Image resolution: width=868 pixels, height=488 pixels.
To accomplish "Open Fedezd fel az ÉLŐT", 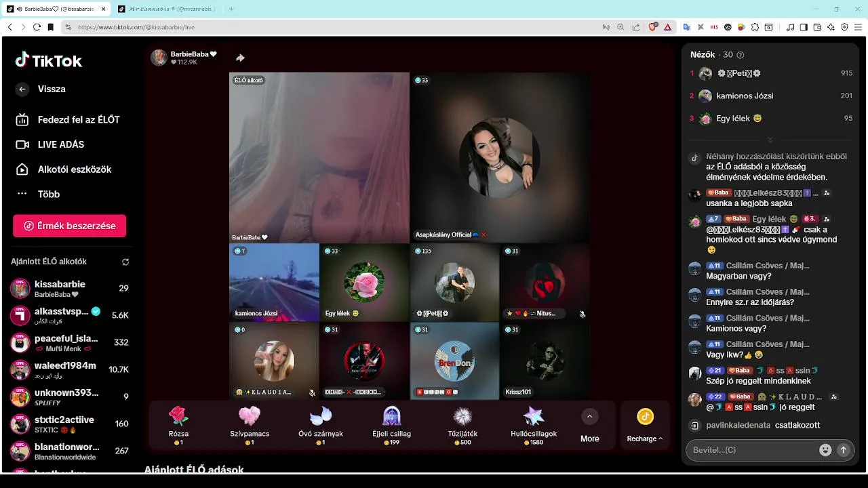I will point(68,119).
